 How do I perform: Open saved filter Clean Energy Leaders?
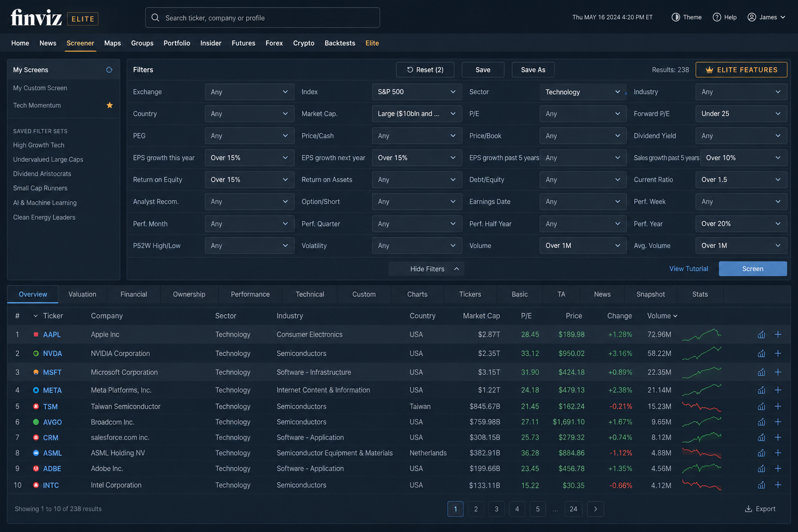(44, 217)
